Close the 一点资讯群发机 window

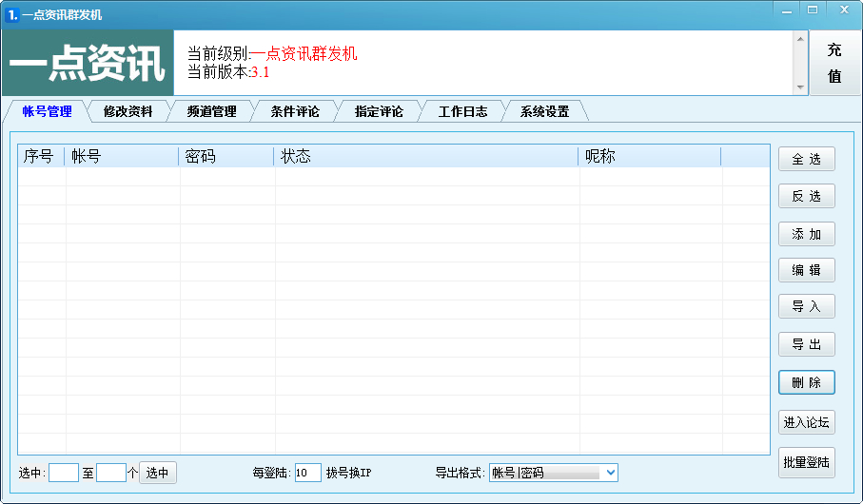[844, 10]
